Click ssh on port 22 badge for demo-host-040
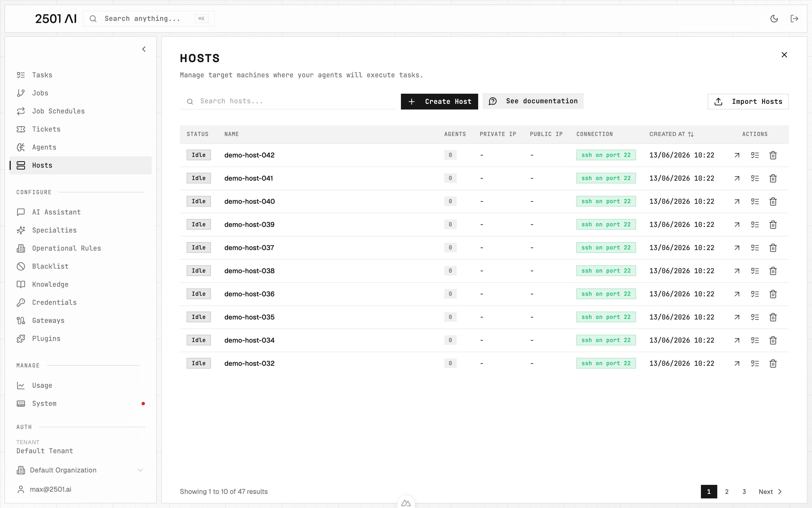The height and width of the screenshot is (508, 812). tap(606, 201)
